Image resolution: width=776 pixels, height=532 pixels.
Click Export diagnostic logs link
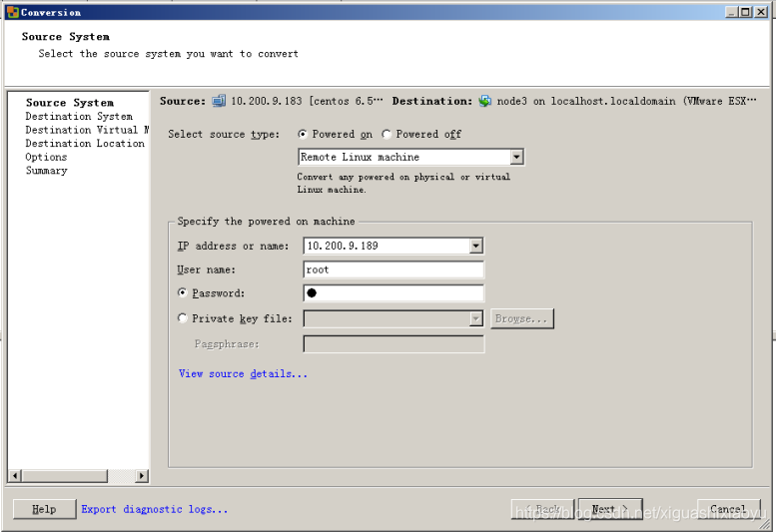(155, 509)
